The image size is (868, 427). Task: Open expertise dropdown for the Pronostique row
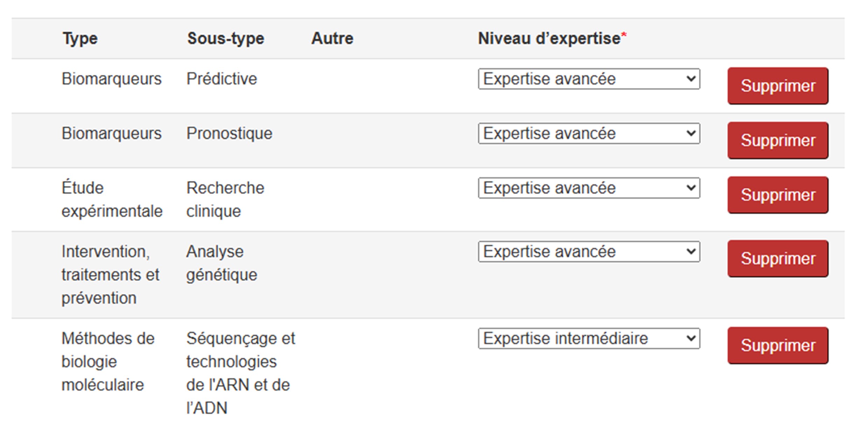tap(589, 133)
